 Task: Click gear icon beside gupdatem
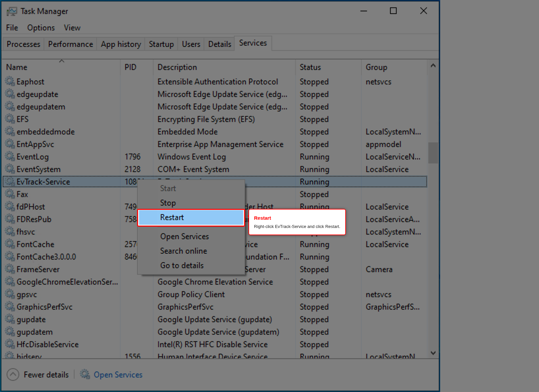pyautogui.click(x=10, y=331)
